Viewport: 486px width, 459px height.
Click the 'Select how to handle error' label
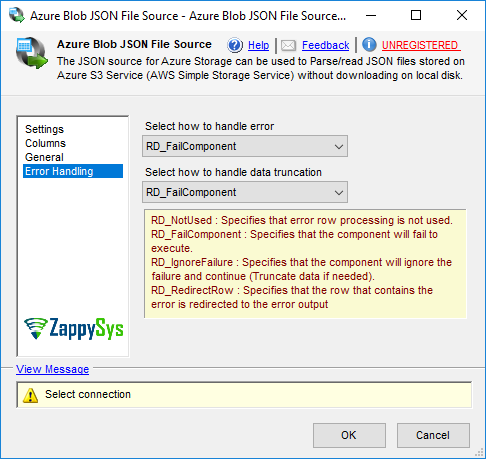pyautogui.click(x=209, y=126)
